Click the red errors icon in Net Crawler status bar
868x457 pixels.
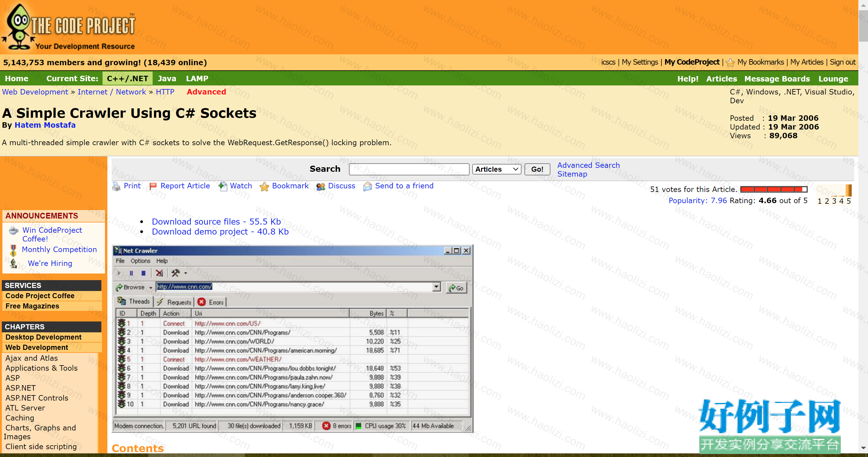click(326, 426)
